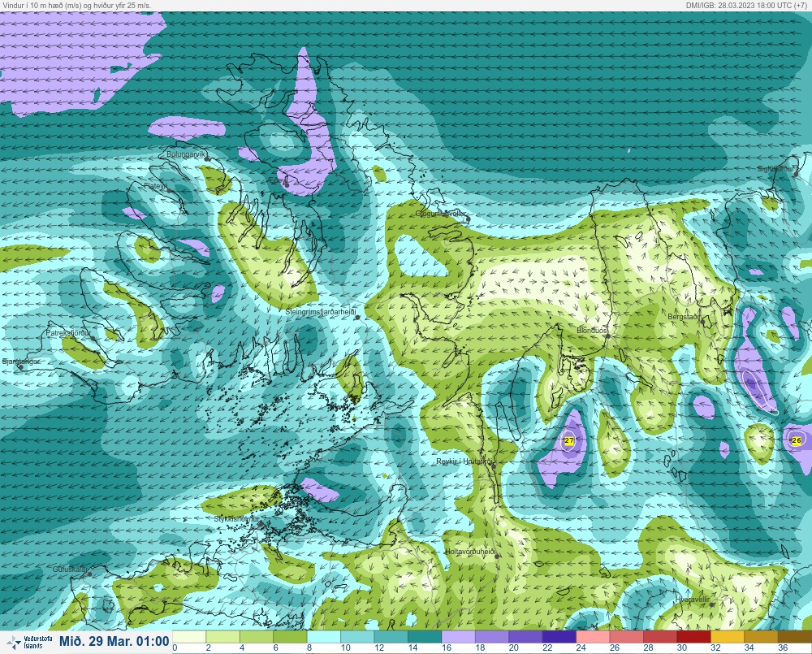Click the 22–24 m/s dark indigo legend swatch

coord(559,636)
